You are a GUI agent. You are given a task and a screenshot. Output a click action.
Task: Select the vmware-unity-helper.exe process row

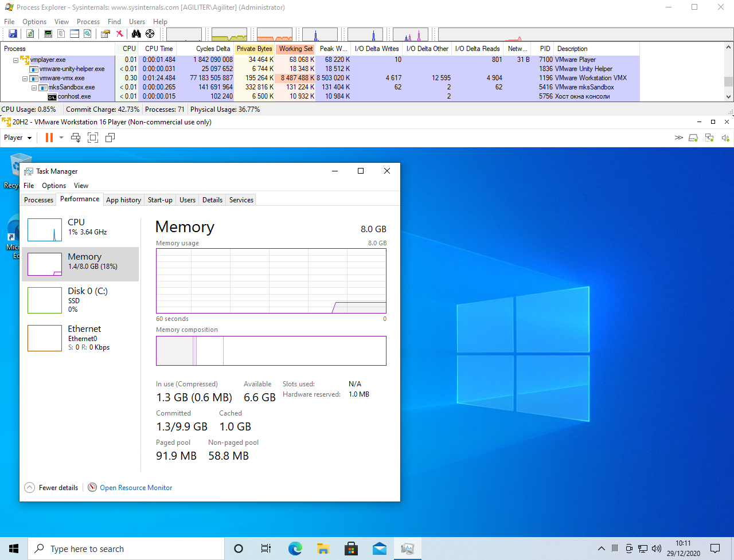[320, 69]
